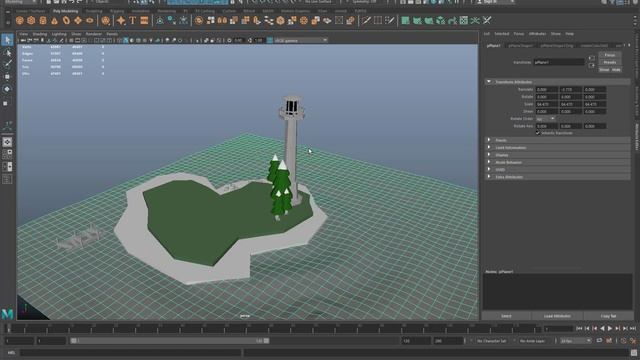Image resolution: width=640 pixels, height=360 pixels.
Task: Open the frames-per-second dropdown
Action: pyautogui.click(x=576, y=340)
